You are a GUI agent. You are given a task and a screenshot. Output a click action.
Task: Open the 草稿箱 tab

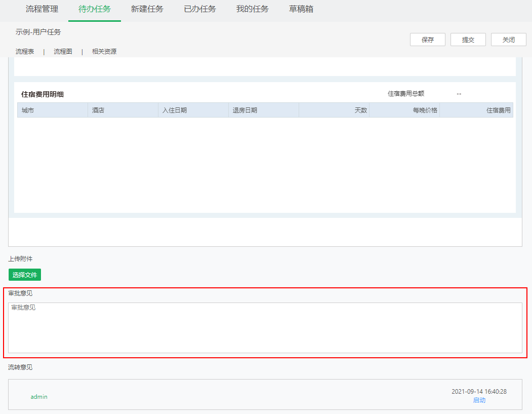coord(301,9)
